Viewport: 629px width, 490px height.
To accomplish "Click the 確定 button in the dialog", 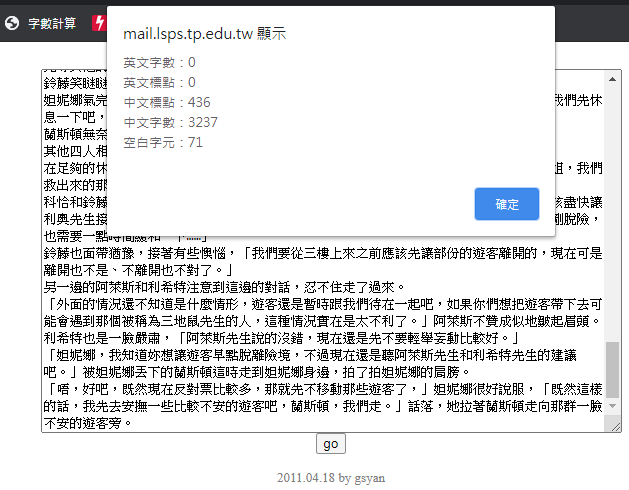I will pyautogui.click(x=507, y=204).
